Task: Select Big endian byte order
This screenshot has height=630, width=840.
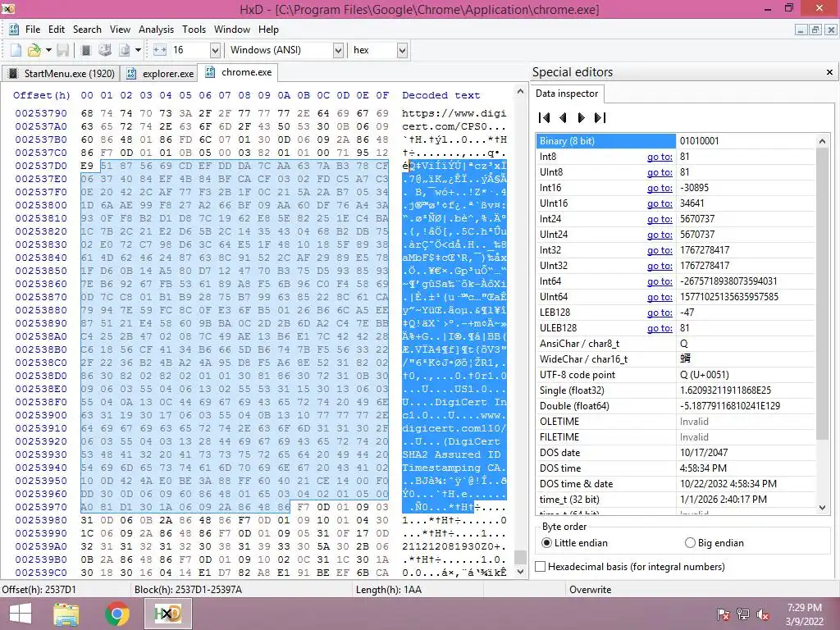Action: click(x=714, y=543)
